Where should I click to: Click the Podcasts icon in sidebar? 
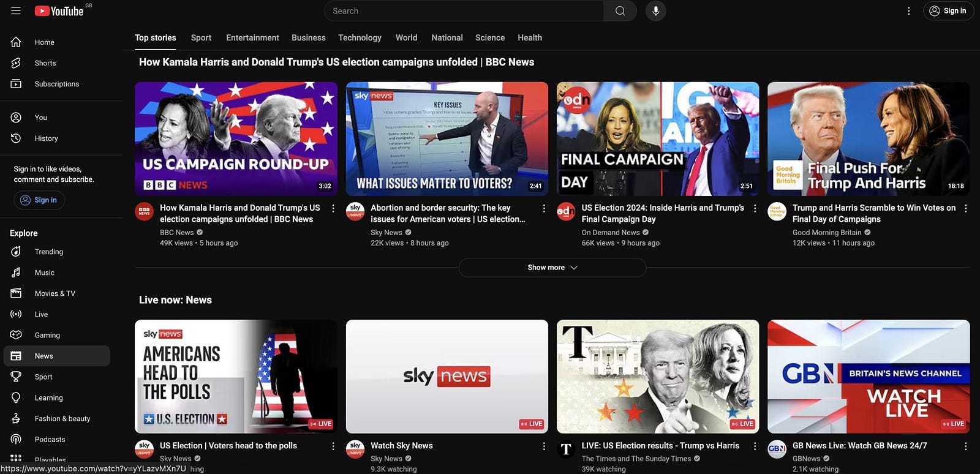[16, 439]
